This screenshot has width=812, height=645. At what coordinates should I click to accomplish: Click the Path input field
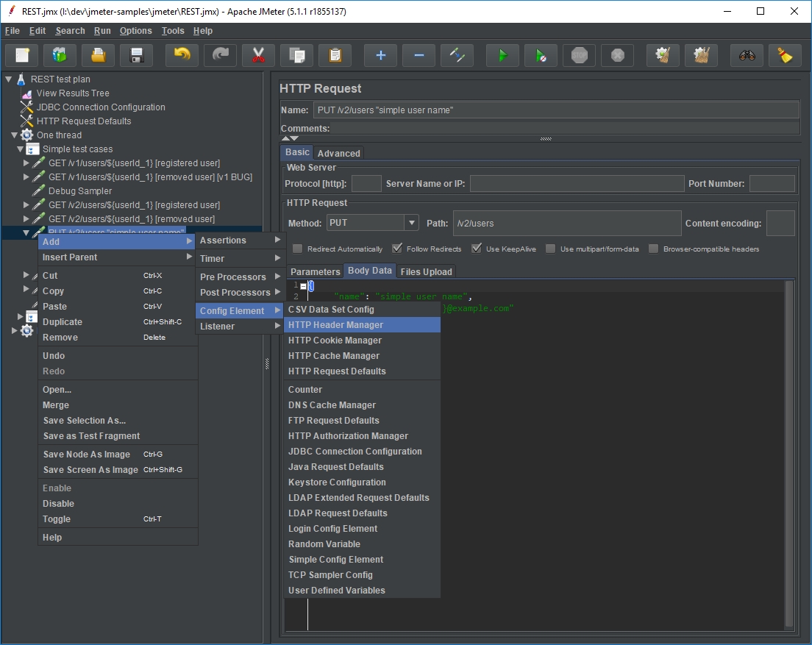tap(566, 224)
